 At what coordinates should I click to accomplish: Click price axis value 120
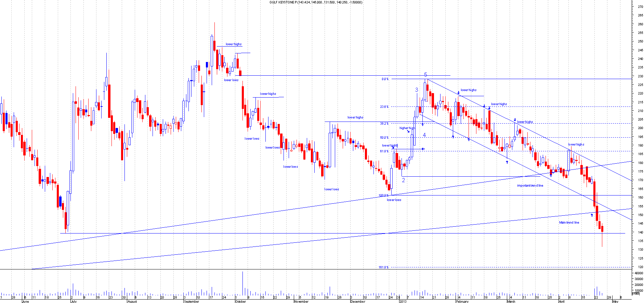point(640,267)
